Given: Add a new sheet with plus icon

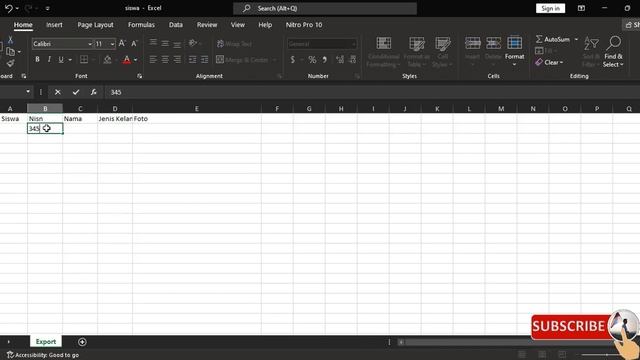Looking at the screenshot, I should [82, 342].
